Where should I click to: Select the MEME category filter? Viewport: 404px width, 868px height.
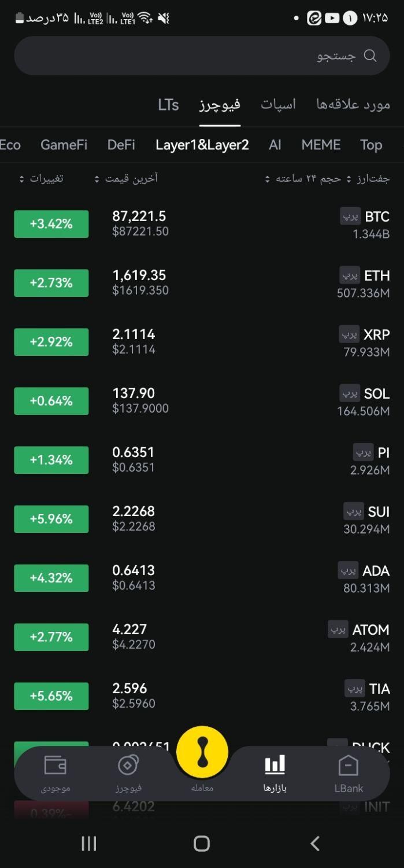click(x=321, y=145)
